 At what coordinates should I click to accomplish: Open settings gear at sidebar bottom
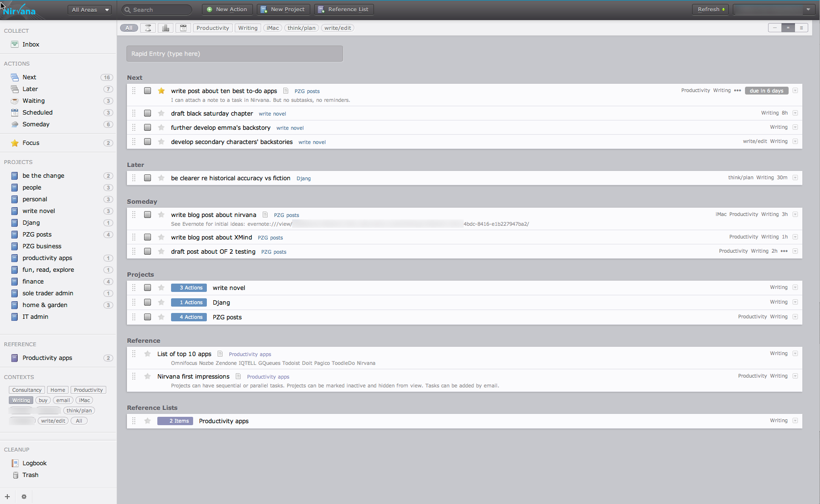[24, 497]
